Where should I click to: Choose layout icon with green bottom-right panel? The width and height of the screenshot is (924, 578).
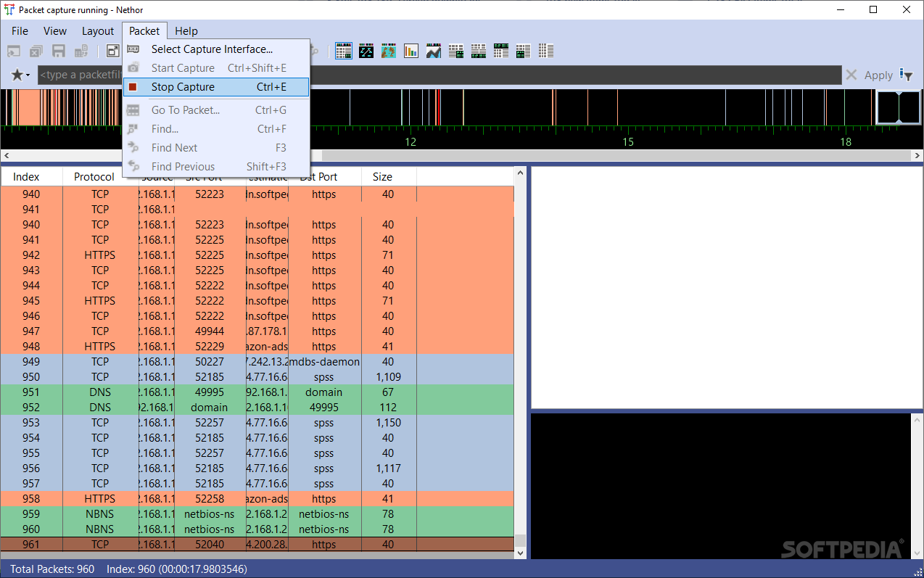coord(456,51)
